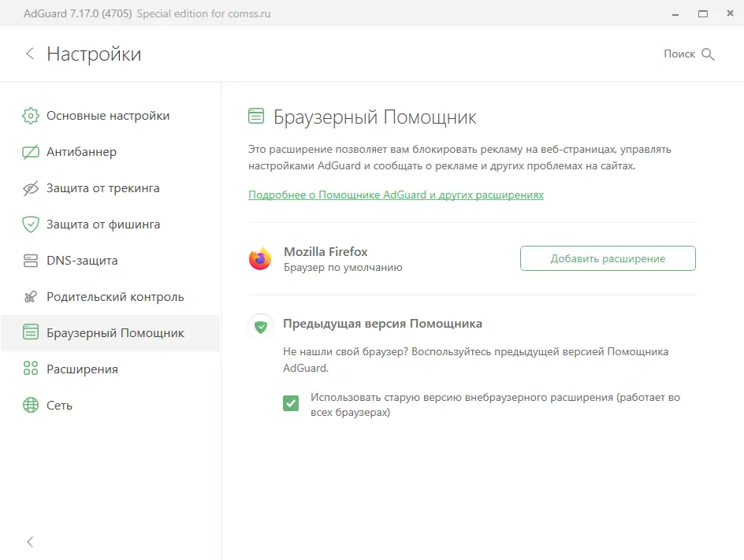Screen dimensions: 744x560
Task: Collapse the sidebar using the bottom chevron
Action: click(x=30, y=542)
